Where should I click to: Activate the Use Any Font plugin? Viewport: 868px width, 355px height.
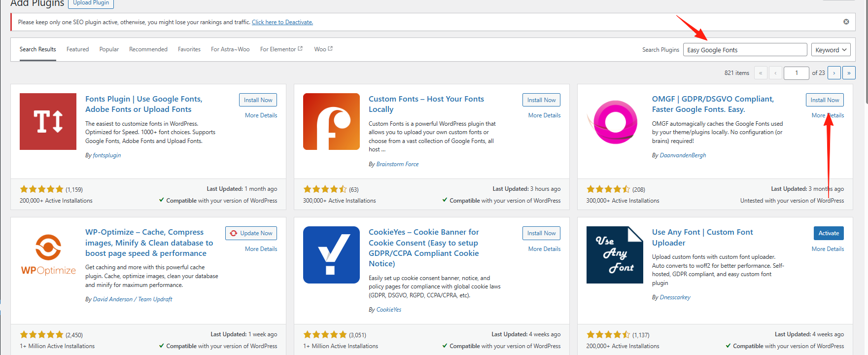click(x=828, y=233)
